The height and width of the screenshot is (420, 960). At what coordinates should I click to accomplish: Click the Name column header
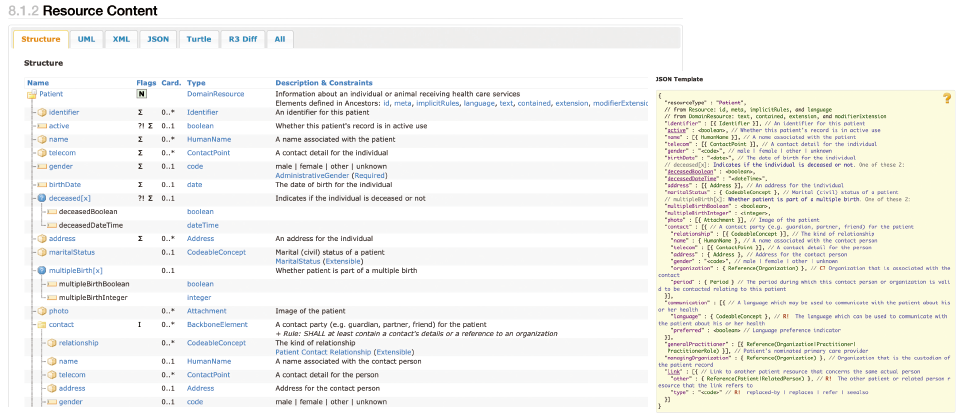coord(38,83)
